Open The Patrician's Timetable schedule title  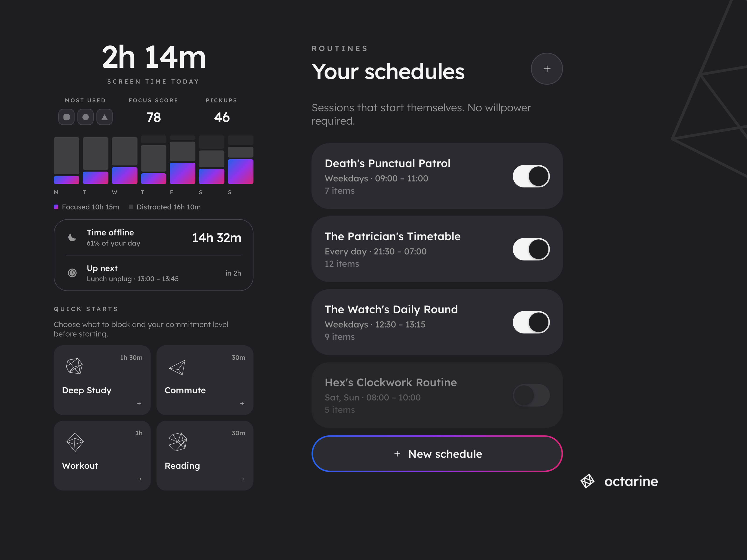(392, 236)
